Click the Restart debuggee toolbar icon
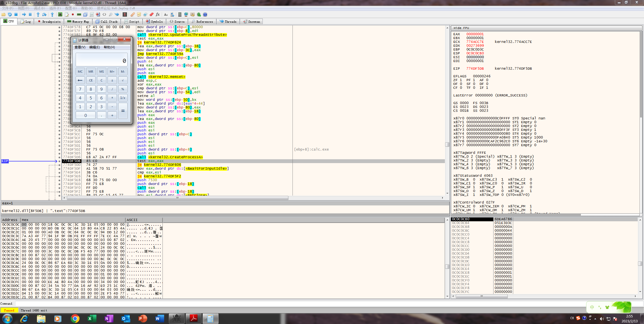Screen dimensions: 644x324 click(10, 14)
